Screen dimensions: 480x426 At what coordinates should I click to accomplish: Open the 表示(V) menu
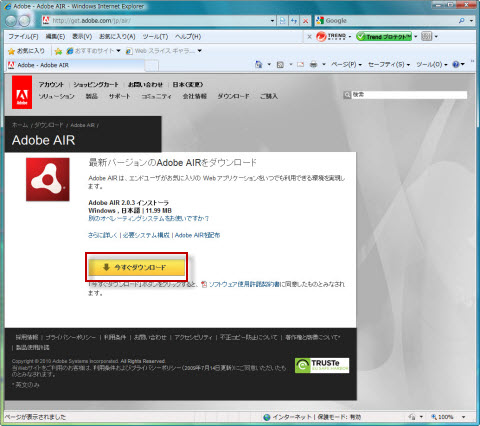[82, 37]
